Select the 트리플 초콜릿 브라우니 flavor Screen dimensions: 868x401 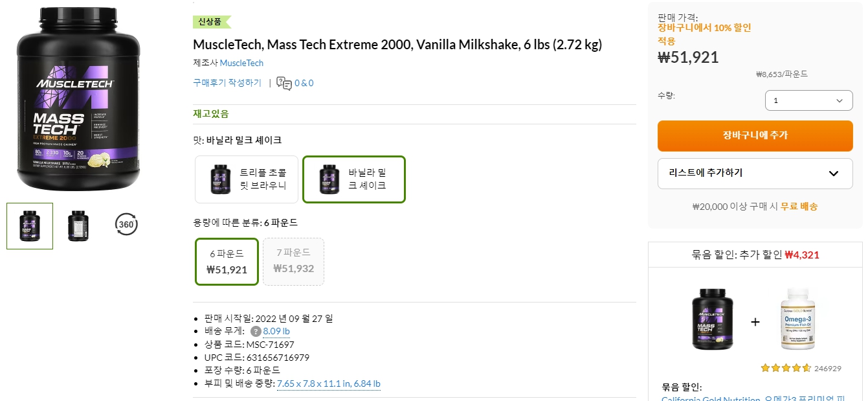coord(246,179)
